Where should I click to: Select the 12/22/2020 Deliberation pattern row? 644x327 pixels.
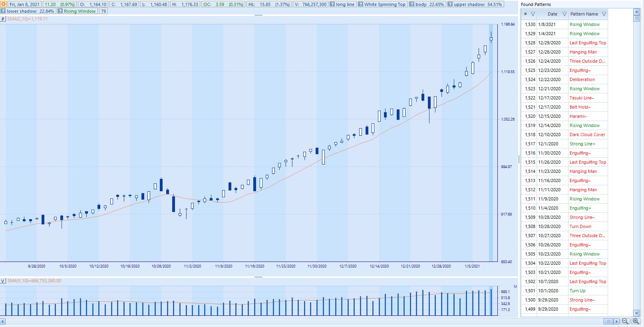coord(582,79)
